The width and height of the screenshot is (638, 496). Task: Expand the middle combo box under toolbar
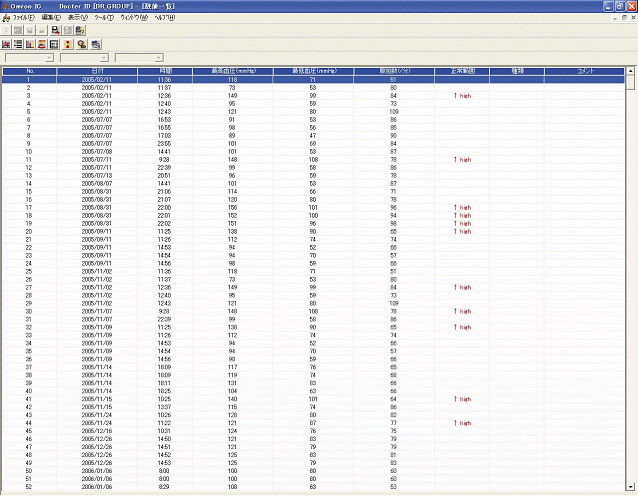click(104, 58)
